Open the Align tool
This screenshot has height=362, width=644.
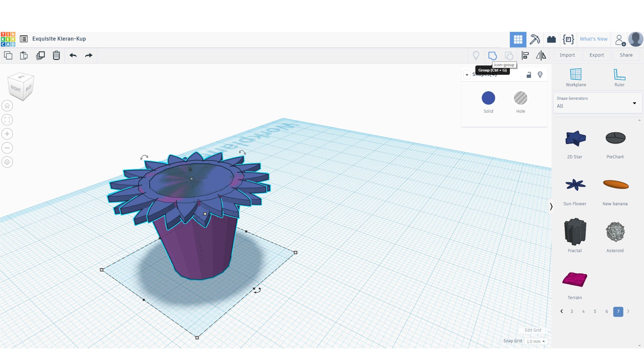525,56
